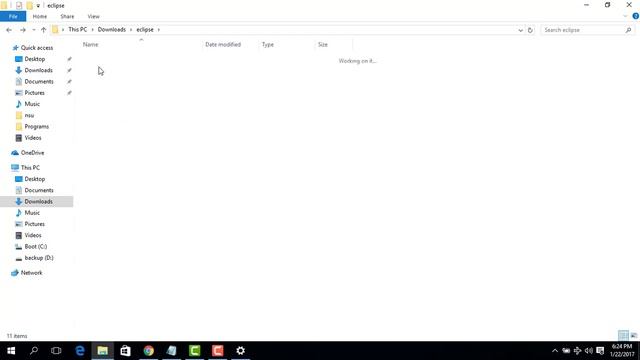
Task: Switch to the Home ribbon tab
Action: click(x=40, y=16)
